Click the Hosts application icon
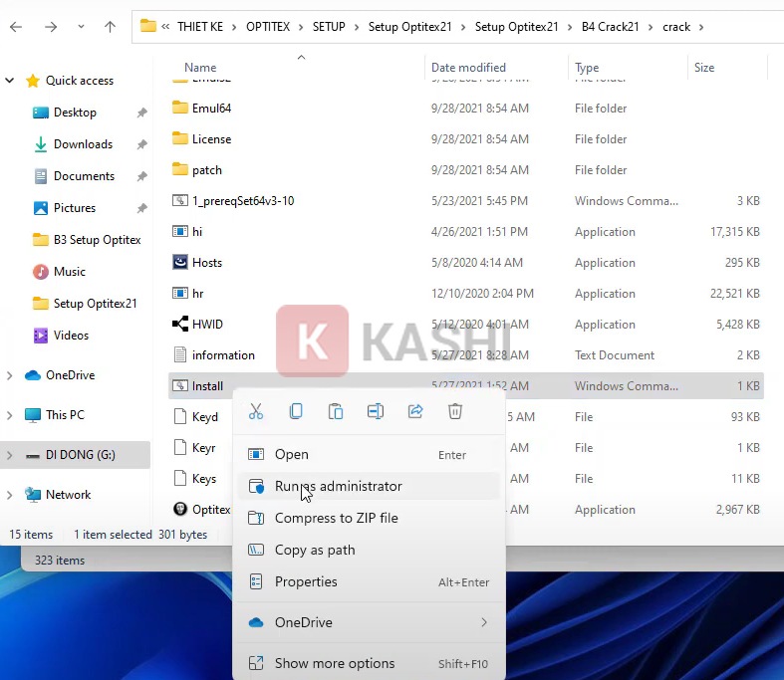The width and height of the screenshot is (784, 680). point(180,262)
